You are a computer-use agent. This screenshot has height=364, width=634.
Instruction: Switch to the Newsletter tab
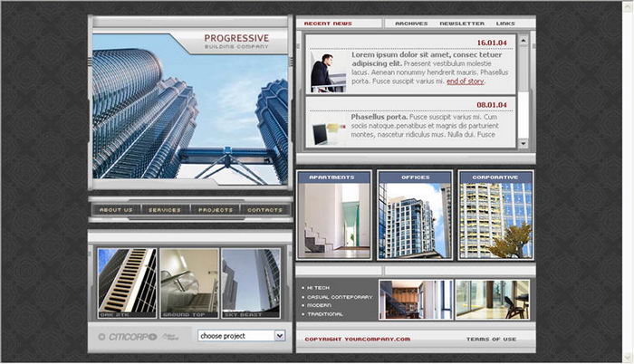[x=461, y=24]
